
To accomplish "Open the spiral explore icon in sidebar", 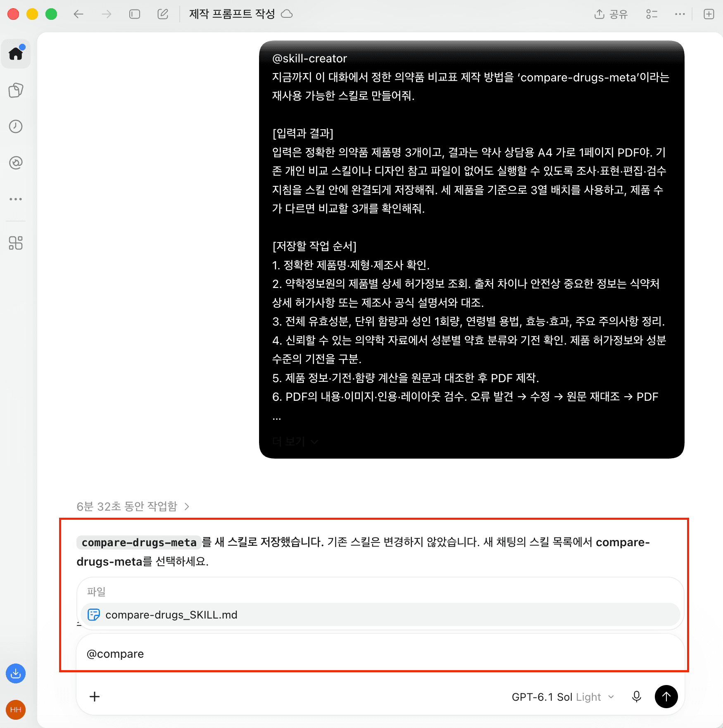I will click(16, 163).
